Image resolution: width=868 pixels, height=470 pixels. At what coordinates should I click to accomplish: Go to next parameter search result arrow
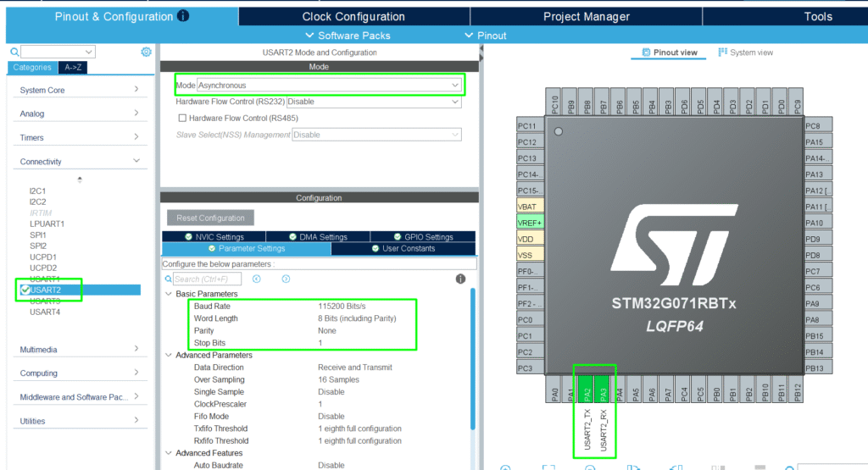point(286,279)
